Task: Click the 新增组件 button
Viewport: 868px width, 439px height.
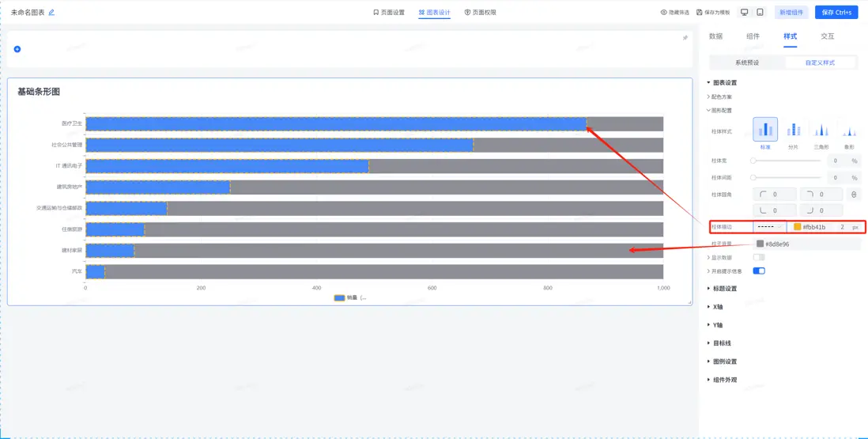Action: pos(791,12)
